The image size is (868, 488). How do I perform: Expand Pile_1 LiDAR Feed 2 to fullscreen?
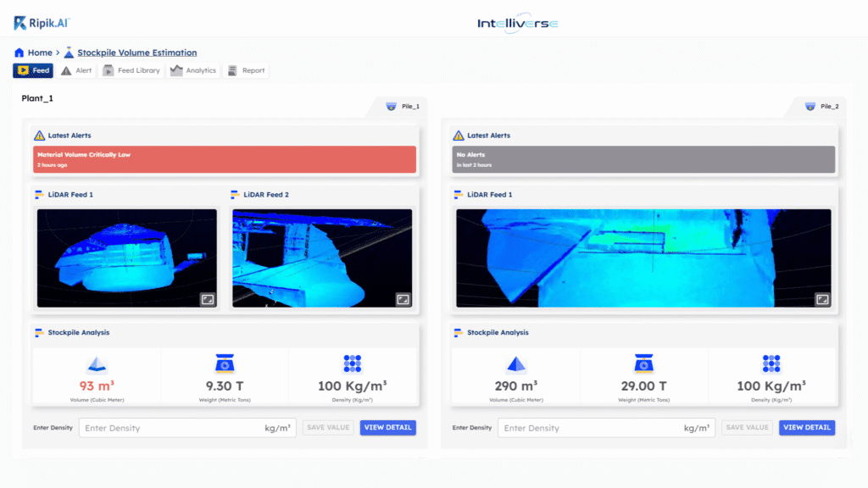click(x=404, y=298)
